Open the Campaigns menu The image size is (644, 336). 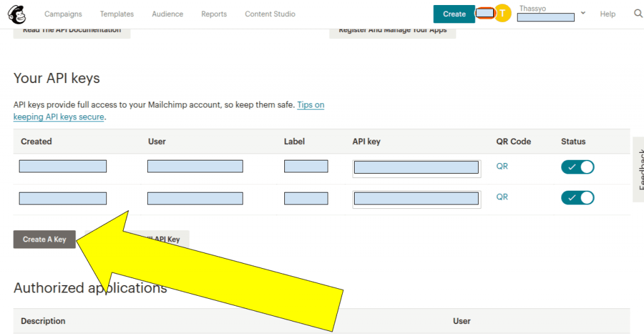click(x=63, y=14)
